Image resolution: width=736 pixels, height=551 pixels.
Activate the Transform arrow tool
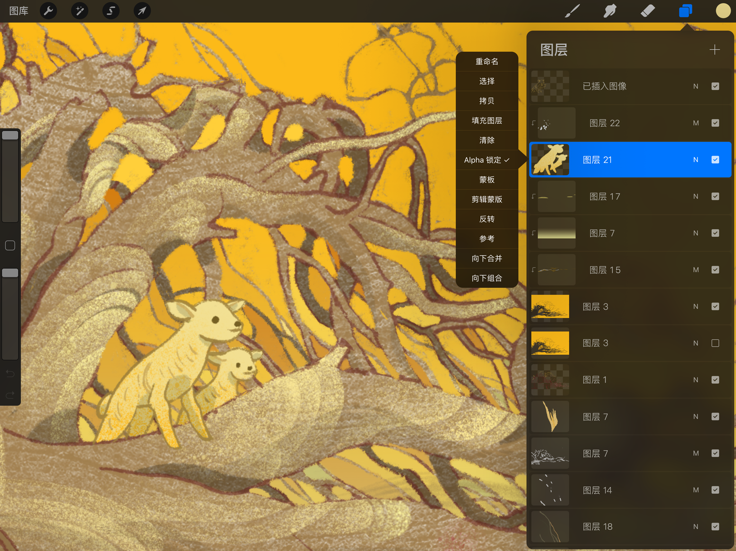tap(142, 10)
